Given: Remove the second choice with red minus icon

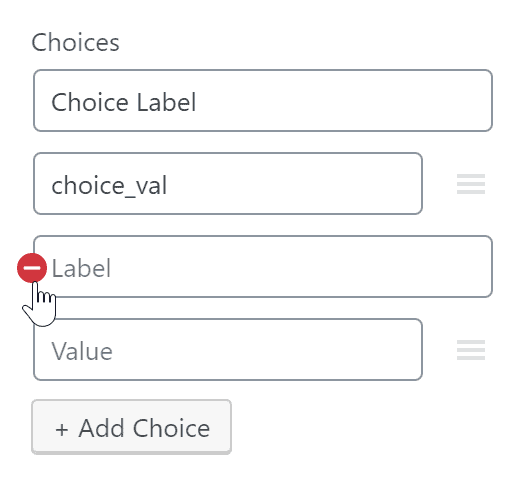Looking at the screenshot, I should pyautogui.click(x=32, y=268).
